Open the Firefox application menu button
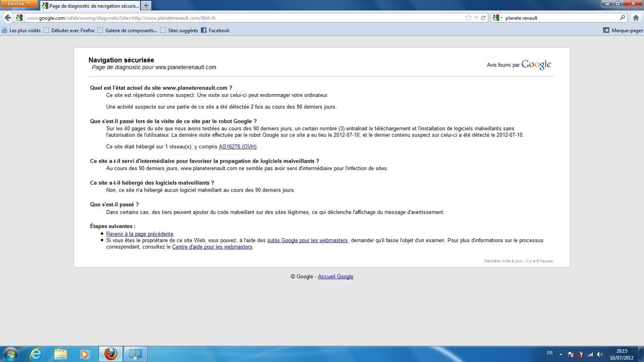Screen dimensions: 644x362 [x=19, y=4]
